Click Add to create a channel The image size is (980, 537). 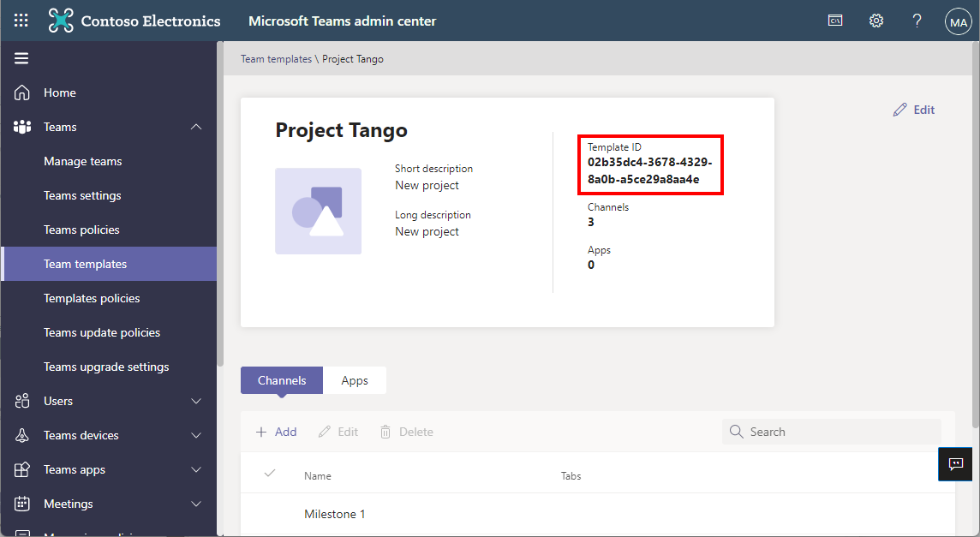pos(277,432)
